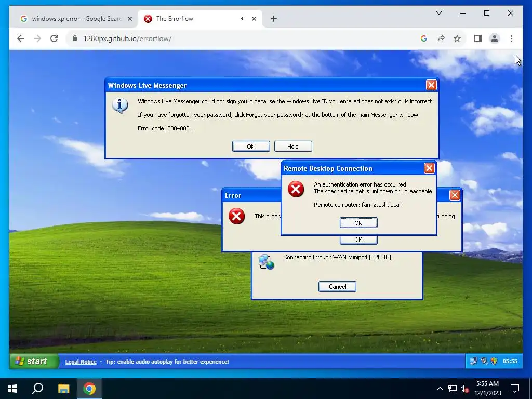The height and width of the screenshot is (399, 532).
Task: Click the Google icon in address bar
Action: 424,38
